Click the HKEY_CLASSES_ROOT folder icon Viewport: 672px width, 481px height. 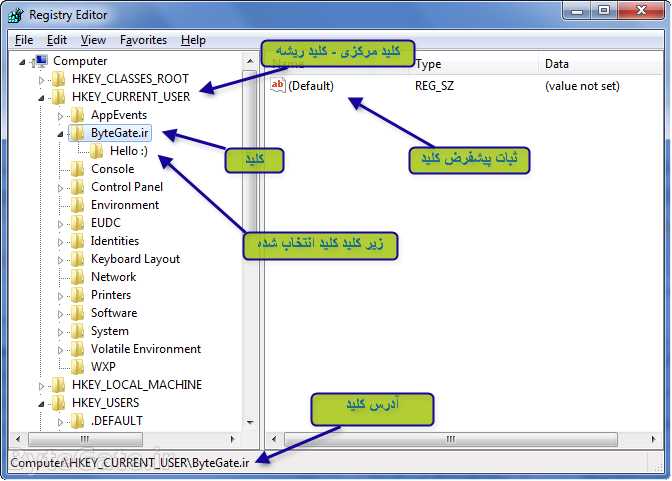pos(58,79)
